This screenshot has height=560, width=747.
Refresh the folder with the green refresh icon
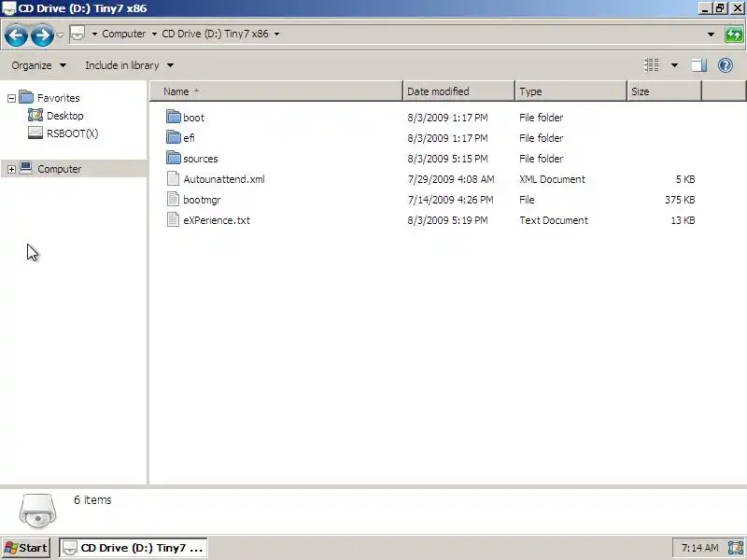(734, 35)
